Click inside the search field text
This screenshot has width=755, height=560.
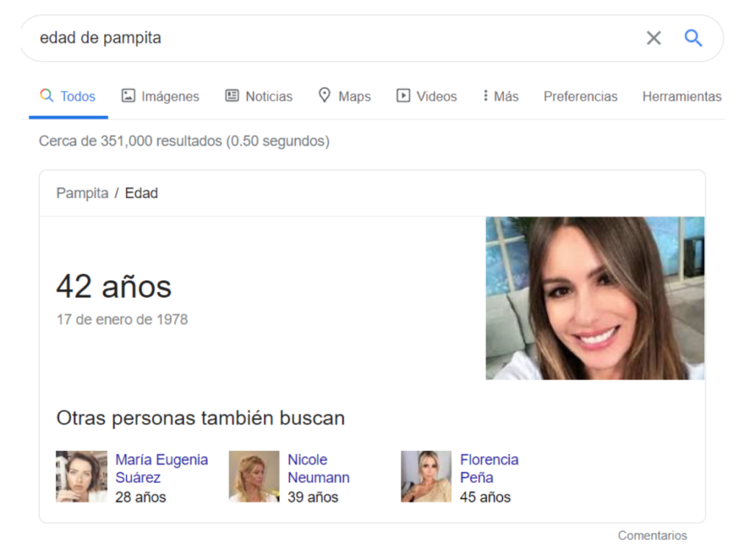pos(100,38)
